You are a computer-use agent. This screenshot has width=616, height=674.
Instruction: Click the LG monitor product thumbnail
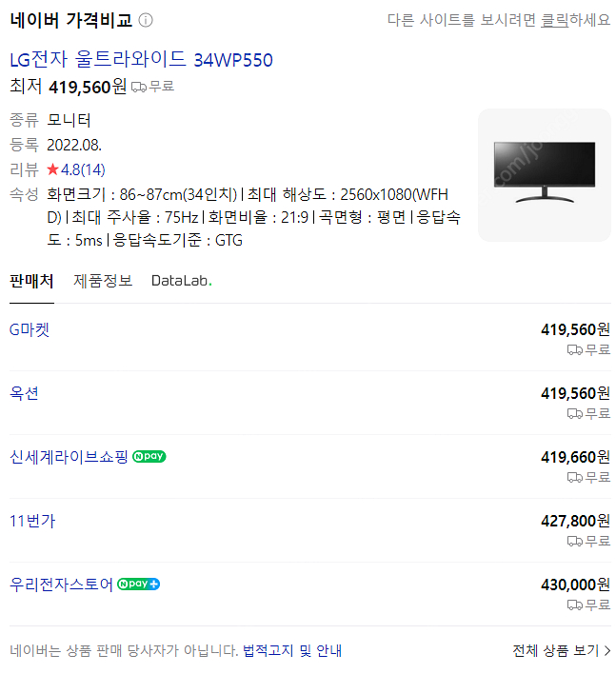[545, 174]
